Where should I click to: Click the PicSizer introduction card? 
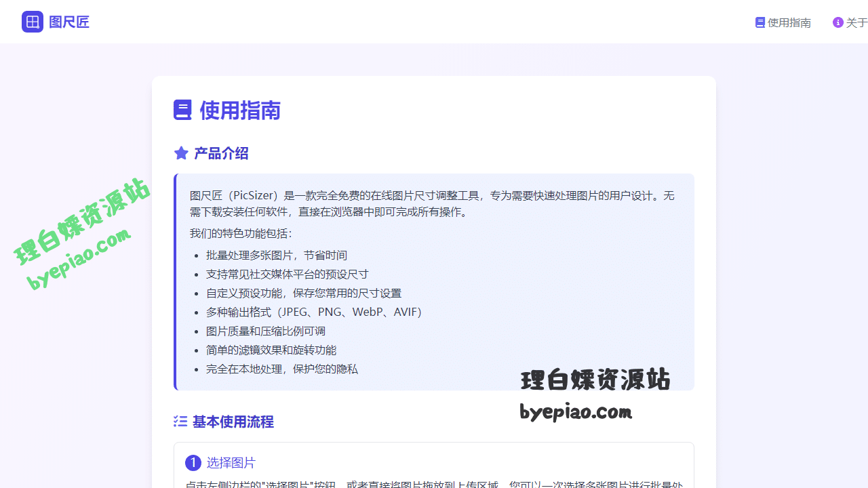(434, 281)
